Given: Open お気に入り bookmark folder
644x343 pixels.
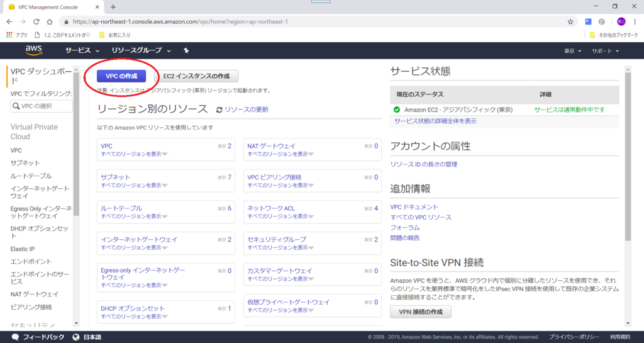Looking at the screenshot, I should 115,35.
